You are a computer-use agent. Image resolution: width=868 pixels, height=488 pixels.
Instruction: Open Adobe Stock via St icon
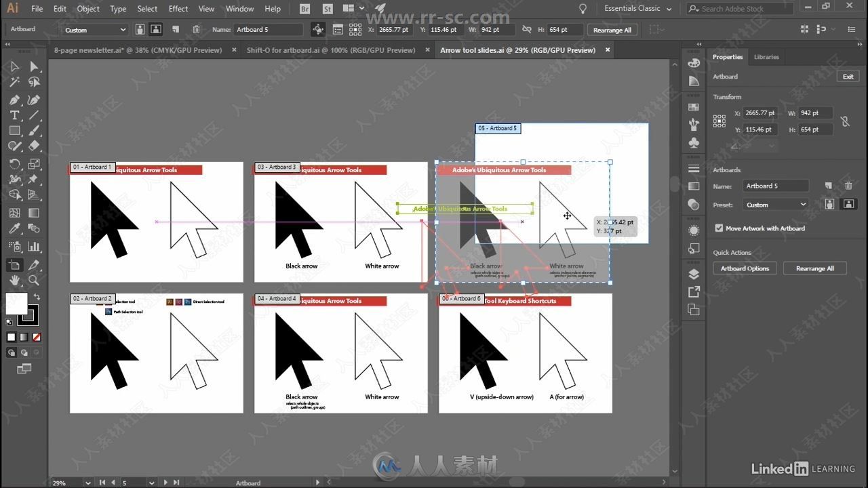pyautogui.click(x=328, y=9)
